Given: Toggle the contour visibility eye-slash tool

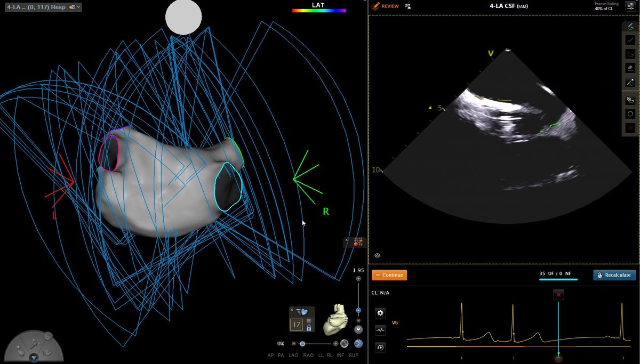Looking at the screenshot, I should click(630, 100).
